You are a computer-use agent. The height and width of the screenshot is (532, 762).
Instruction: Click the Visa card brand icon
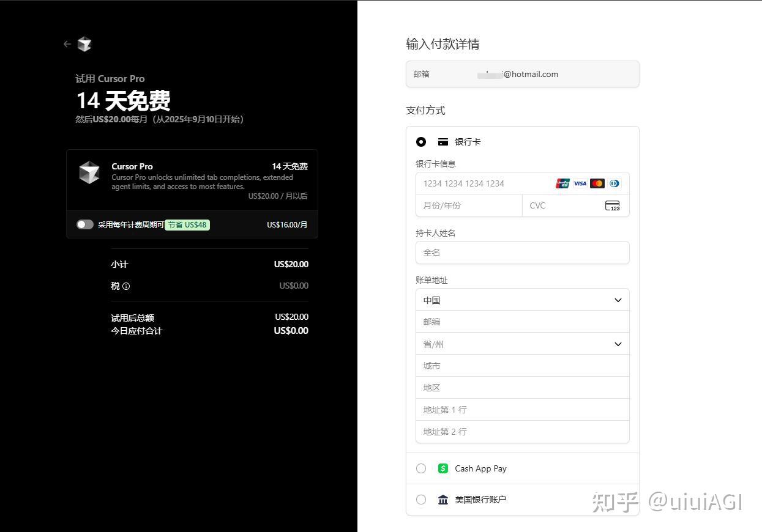click(x=580, y=183)
